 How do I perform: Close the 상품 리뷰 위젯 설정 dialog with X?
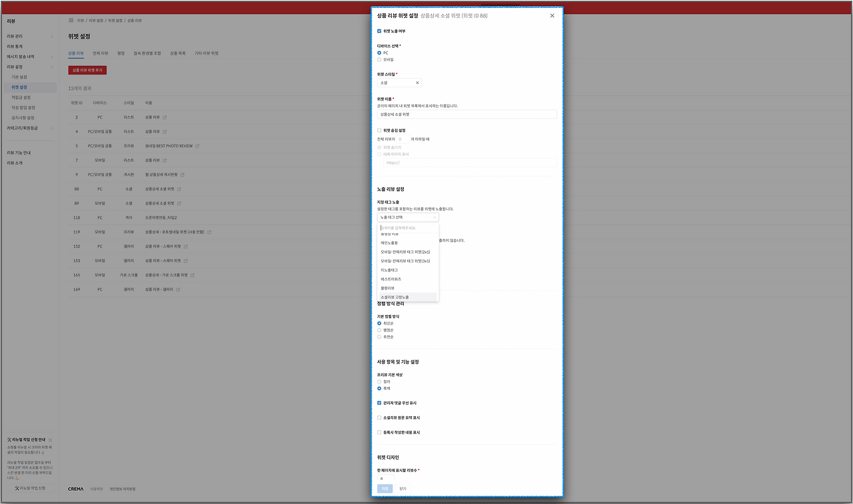point(552,15)
